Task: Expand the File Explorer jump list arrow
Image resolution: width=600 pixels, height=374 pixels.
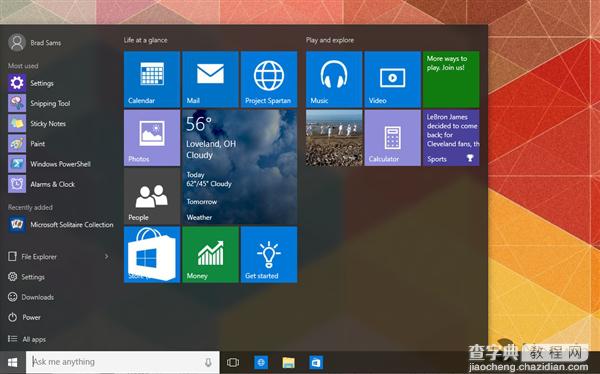Action: 107,256
